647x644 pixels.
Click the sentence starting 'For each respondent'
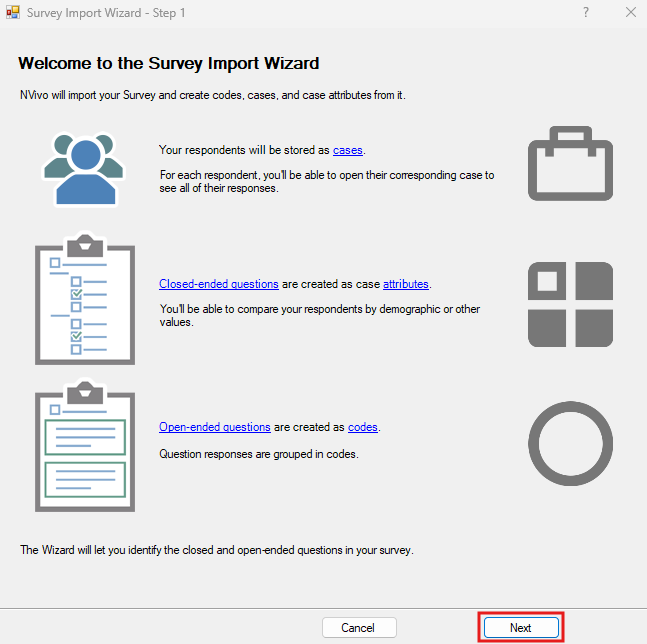click(327, 182)
